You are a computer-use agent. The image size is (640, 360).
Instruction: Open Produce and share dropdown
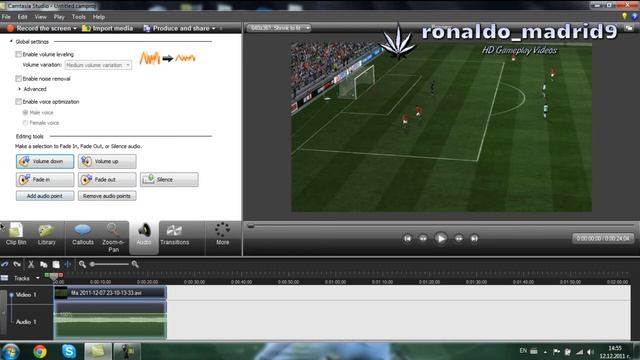(x=179, y=28)
